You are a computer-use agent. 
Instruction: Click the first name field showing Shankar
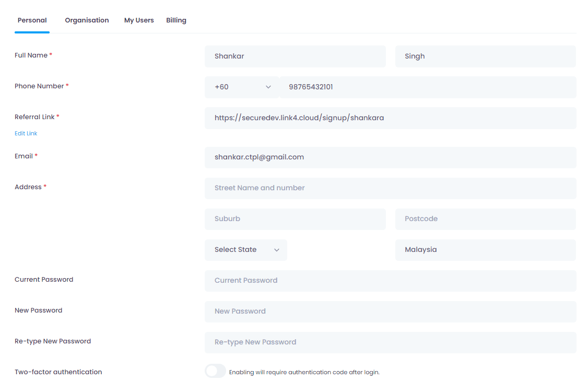(295, 56)
